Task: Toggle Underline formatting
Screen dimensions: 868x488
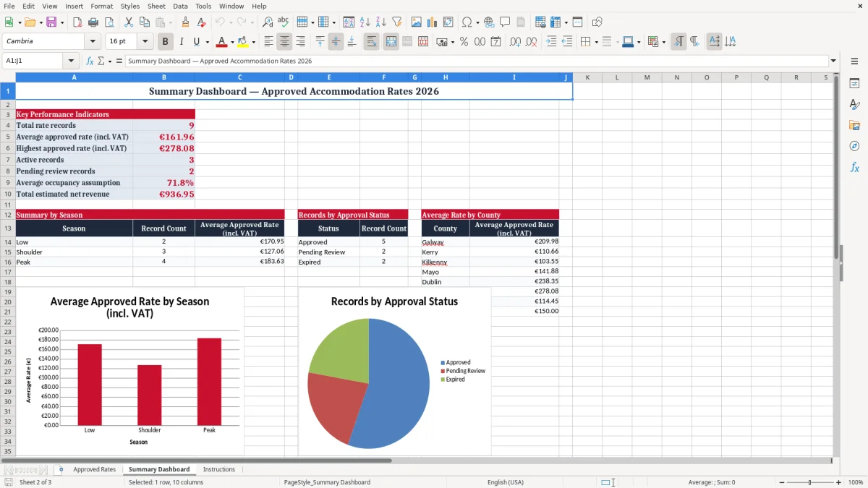Action: pos(197,42)
